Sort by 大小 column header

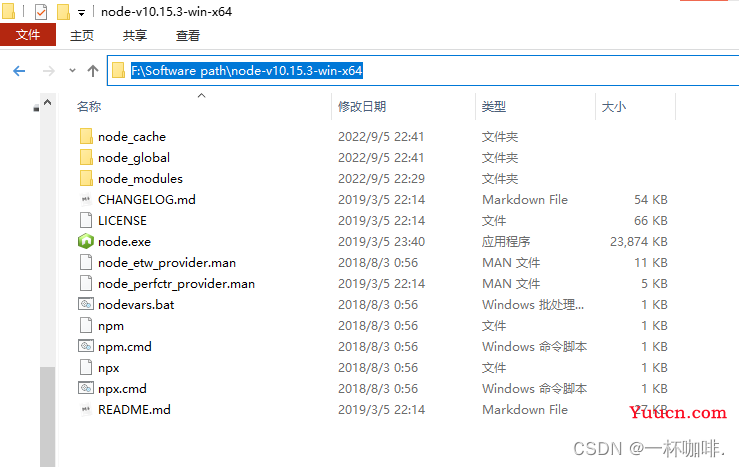coord(614,107)
